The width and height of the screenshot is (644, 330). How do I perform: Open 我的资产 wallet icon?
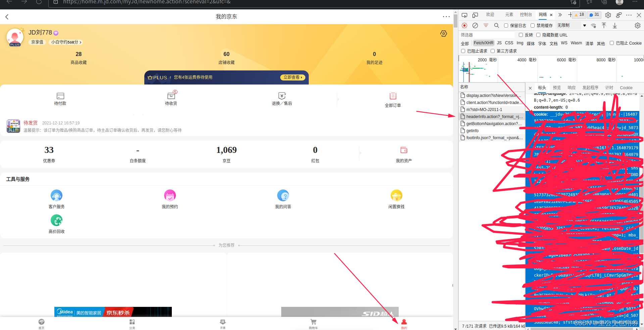click(404, 150)
